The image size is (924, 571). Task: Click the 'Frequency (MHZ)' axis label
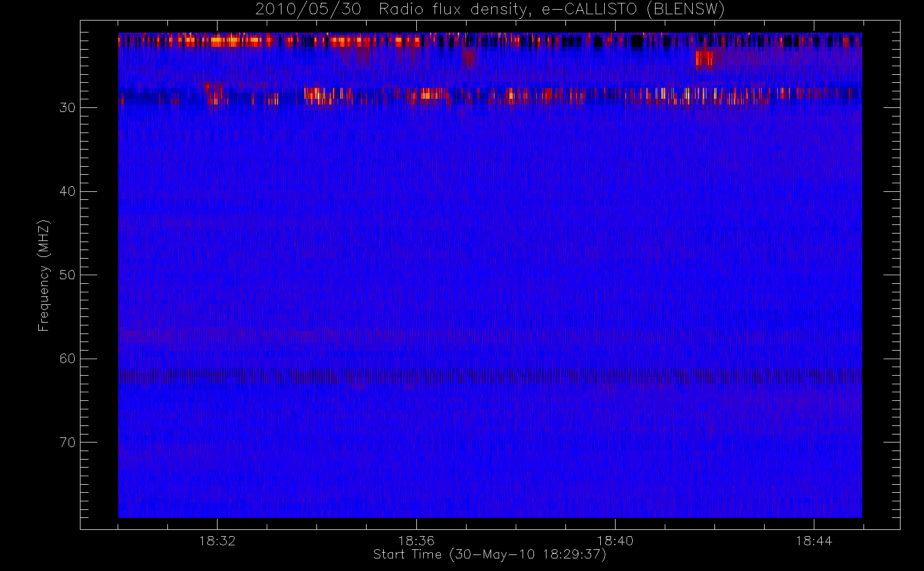coord(44,275)
